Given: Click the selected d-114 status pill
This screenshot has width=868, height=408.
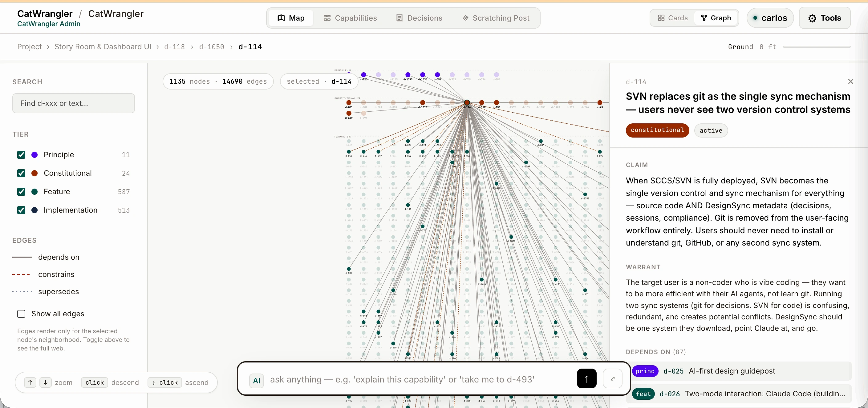Looking at the screenshot, I should click(319, 82).
